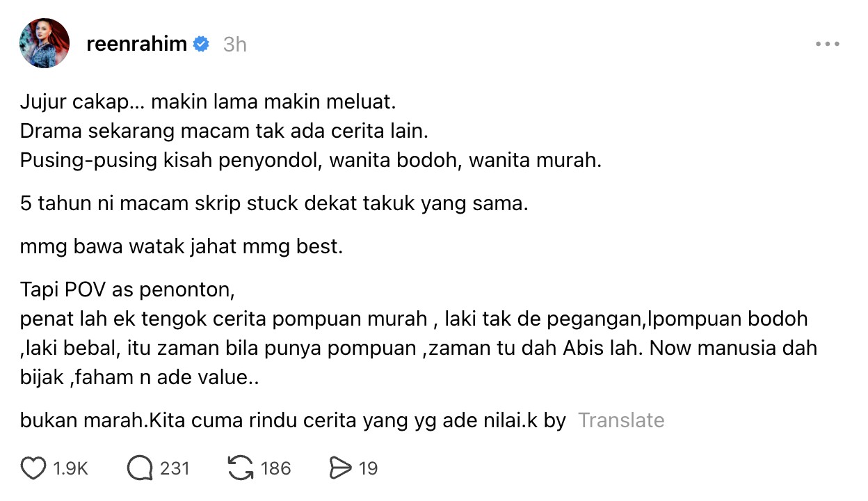The width and height of the screenshot is (868, 501).
Task: Open the 231 replies count
Action: 175,468
